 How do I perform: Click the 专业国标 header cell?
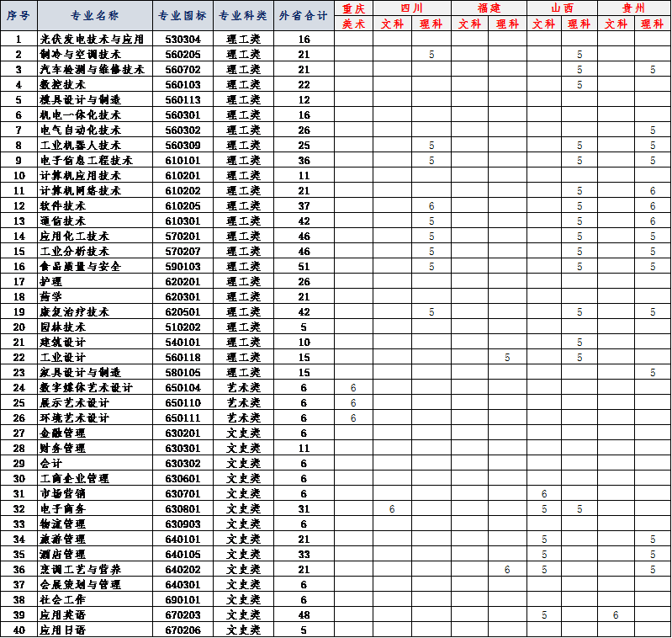pyautogui.click(x=183, y=15)
